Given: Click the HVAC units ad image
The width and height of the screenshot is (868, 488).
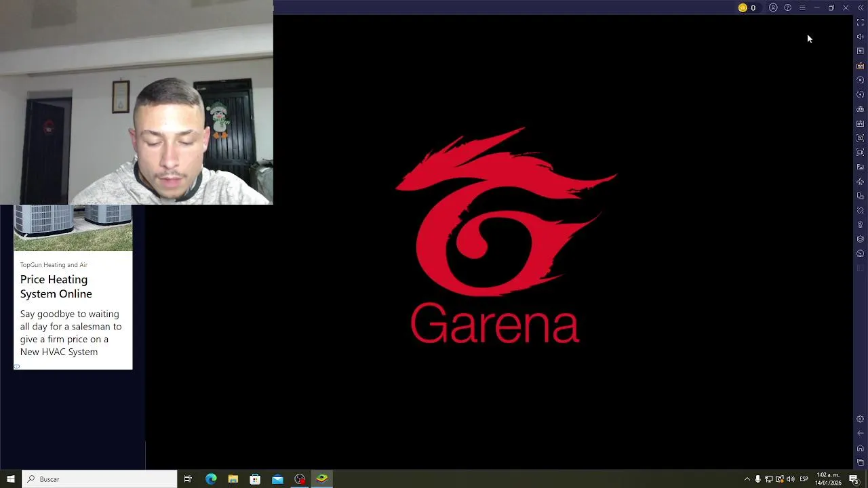Looking at the screenshot, I should 73,228.
